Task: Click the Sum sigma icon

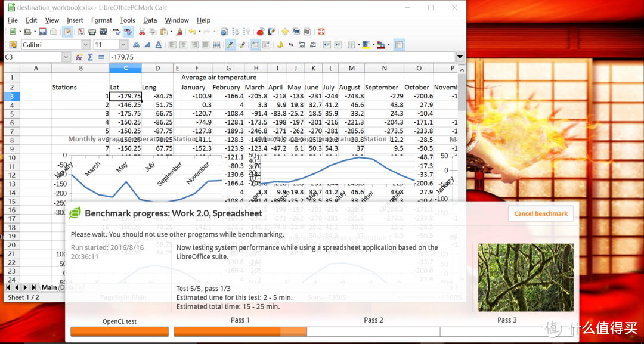Action: 90,57
